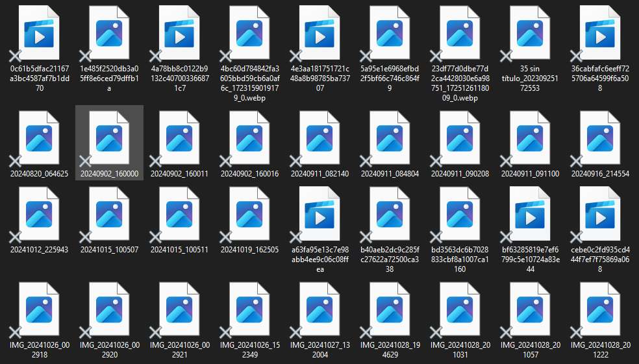Image resolution: width=639 pixels, height=364 pixels.
Task: Select video icon cebe0c2fd935cd444f7ef7f75869a068
Action: pyautogui.click(x=600, y=213)
